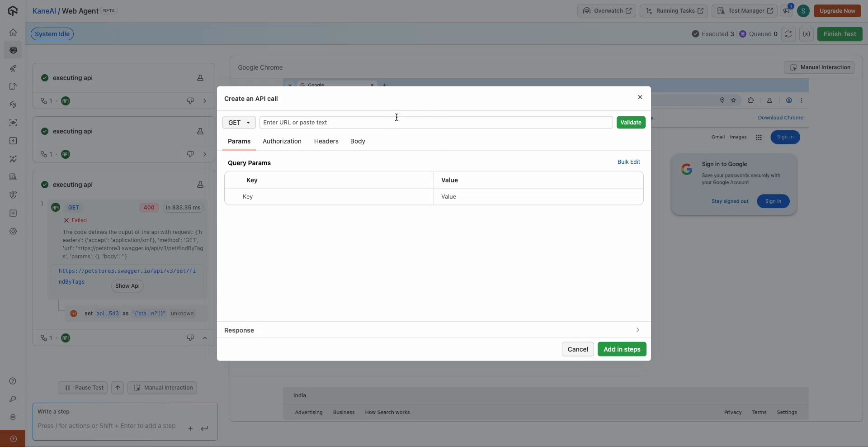Click Add in steps
868x447 pixels.
(622, 349)
